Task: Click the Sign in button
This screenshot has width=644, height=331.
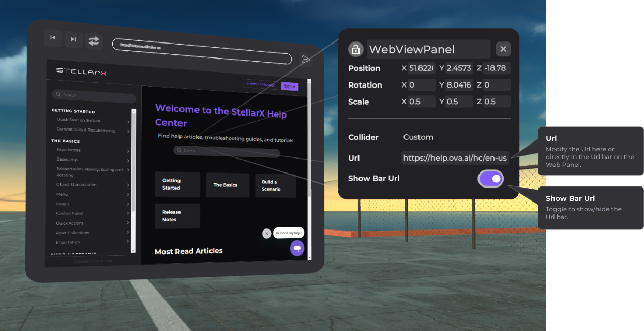Action: 290,87
